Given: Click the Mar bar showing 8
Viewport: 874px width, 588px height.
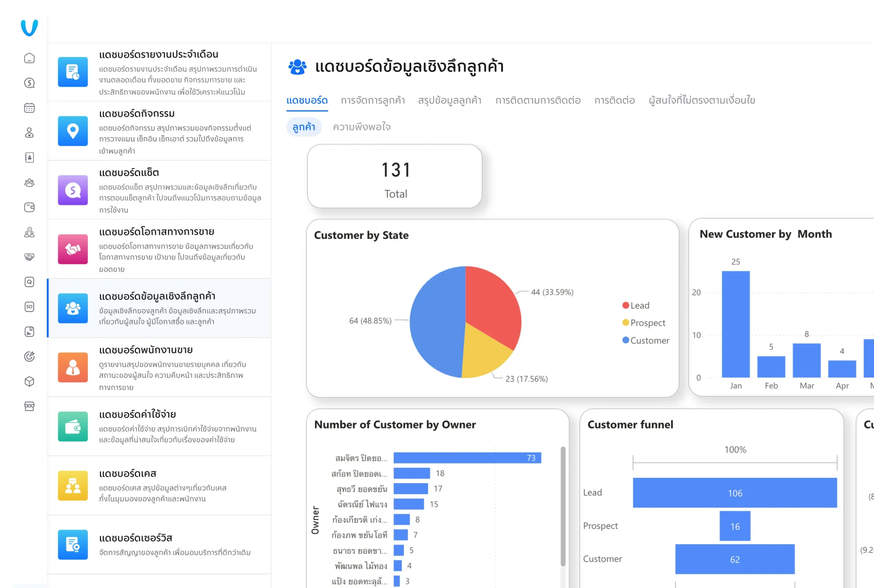Looking at the screenshot, I should (806, 360).
